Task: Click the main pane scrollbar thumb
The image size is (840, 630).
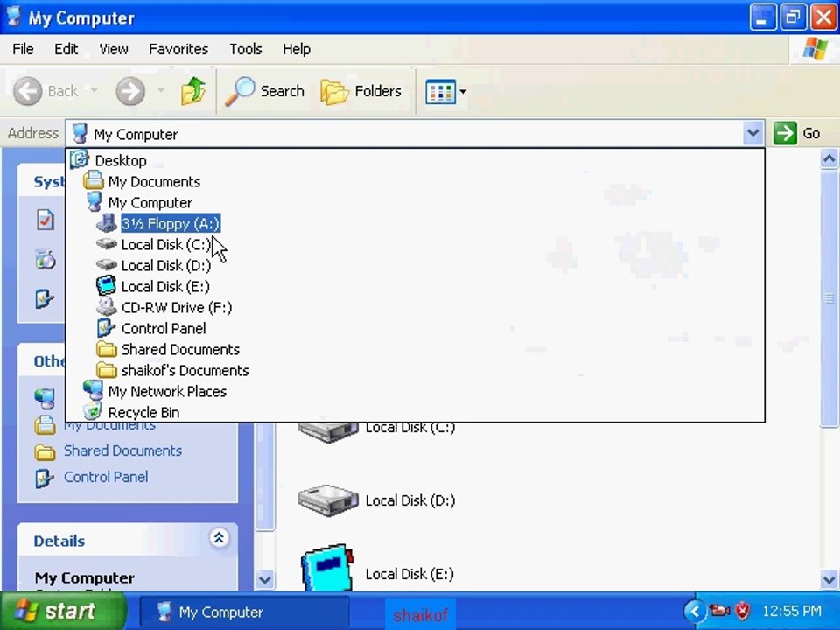Action: point(829,299)
